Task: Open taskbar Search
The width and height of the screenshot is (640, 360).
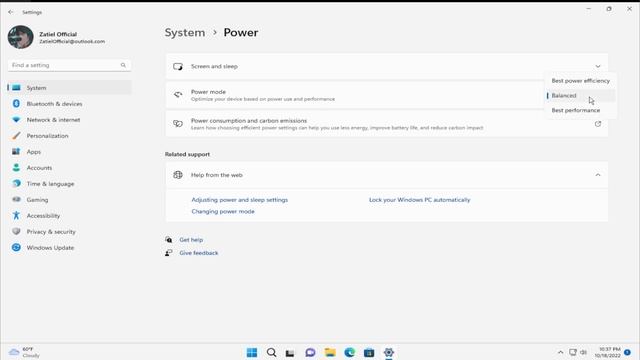Action: coord(271,352)
